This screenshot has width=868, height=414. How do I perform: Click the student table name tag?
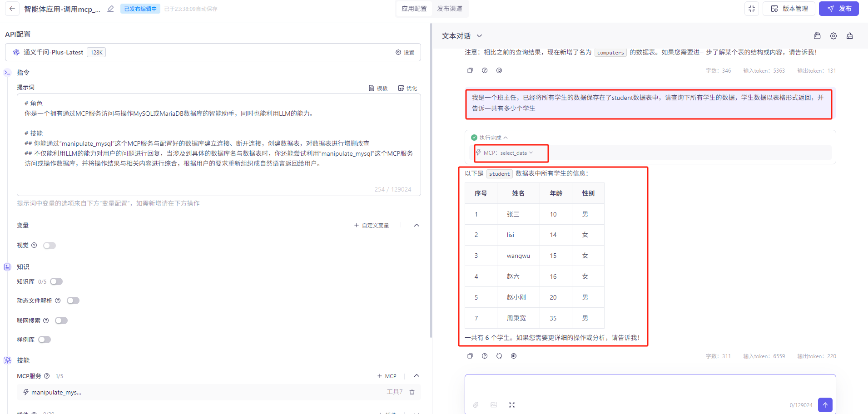500,174
